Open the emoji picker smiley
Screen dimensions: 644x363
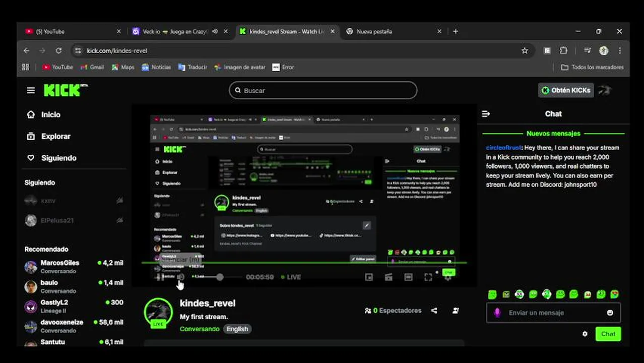click(x=610, y=313)
